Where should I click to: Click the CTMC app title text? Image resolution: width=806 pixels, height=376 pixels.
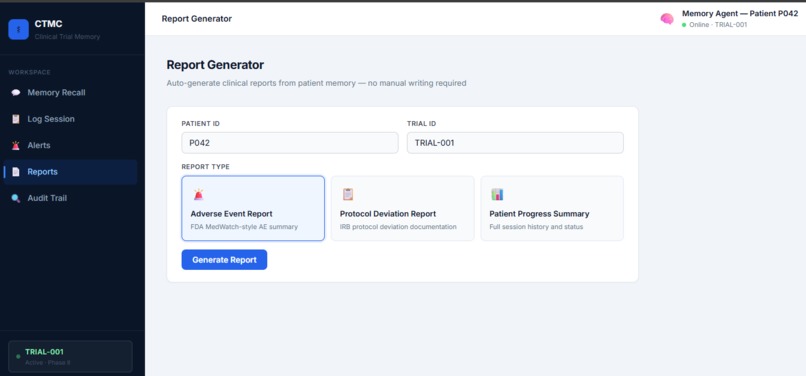point(48,24)
